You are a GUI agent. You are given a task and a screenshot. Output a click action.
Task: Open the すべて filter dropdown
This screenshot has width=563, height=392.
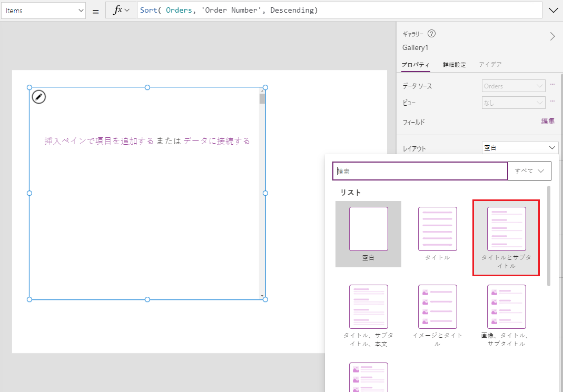click(x=529, y=171)
